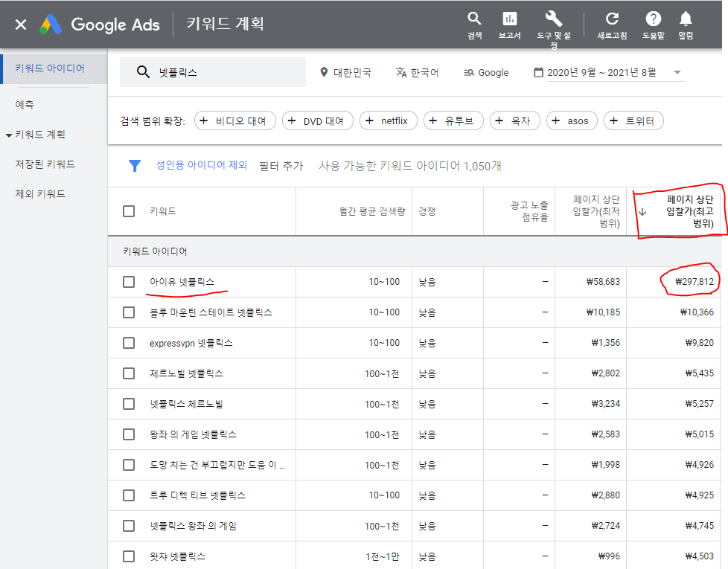Check the 왓챠 넷플릭스 row checkbox
The image size is (728, 569).
click(129, 556)
